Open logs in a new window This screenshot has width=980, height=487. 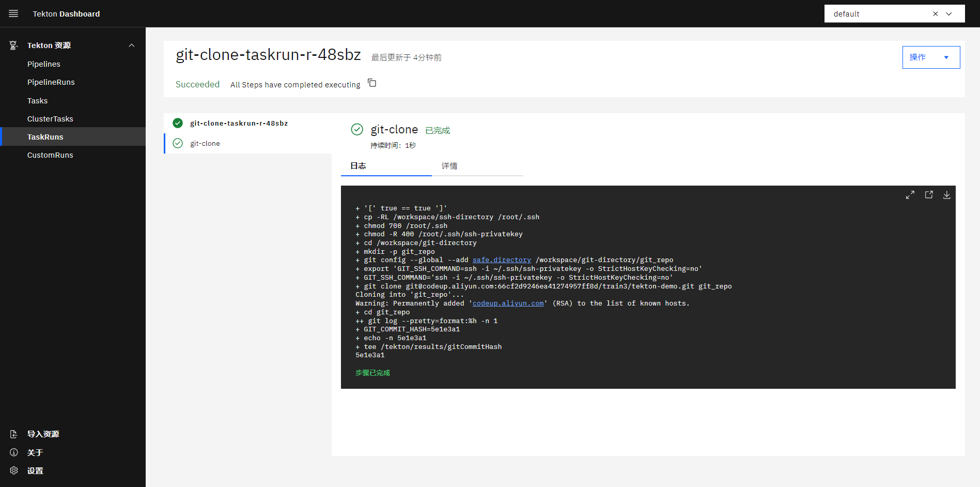[929, 195]
